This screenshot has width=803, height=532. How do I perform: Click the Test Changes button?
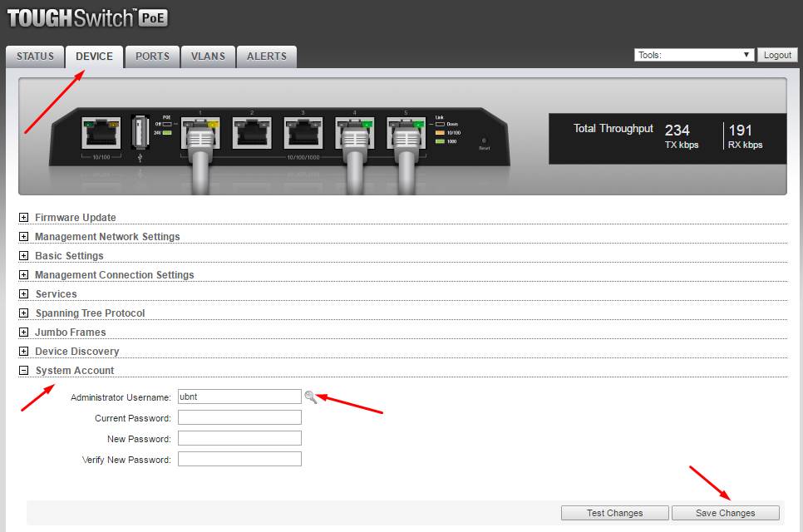pyautogui.click(x=614, y=513)
